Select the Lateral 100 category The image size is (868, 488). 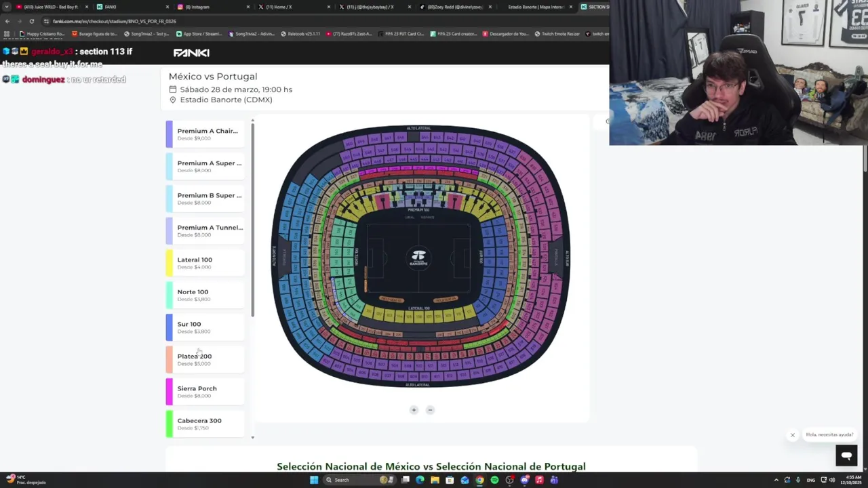[x=205, y=263]
